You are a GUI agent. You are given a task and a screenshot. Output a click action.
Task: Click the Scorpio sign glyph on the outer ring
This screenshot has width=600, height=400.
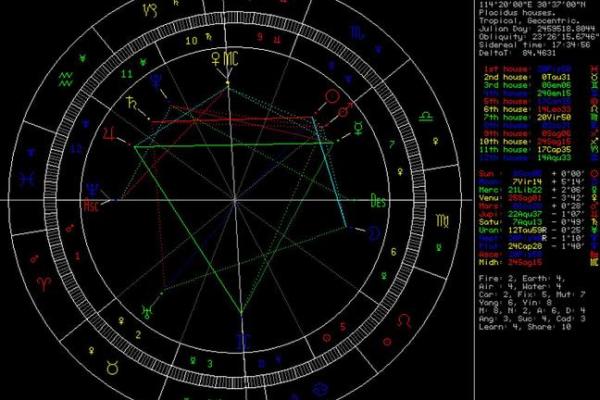pos(357,33)
